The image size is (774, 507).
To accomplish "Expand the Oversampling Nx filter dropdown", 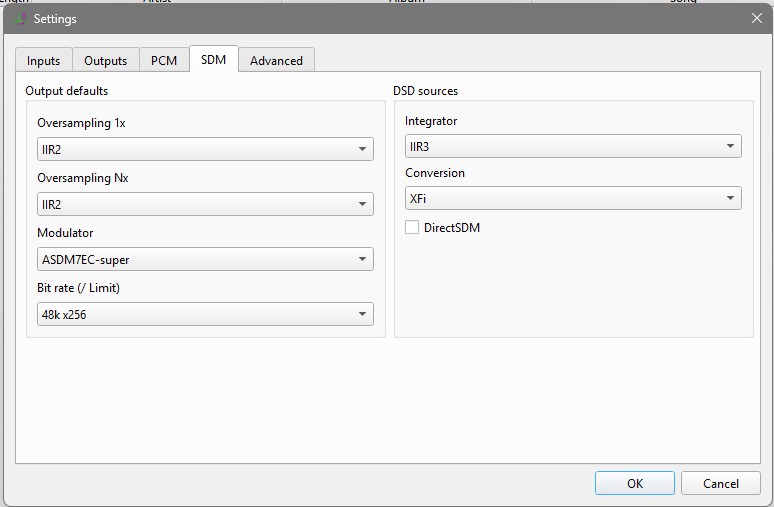I will [x=204, y=205].
